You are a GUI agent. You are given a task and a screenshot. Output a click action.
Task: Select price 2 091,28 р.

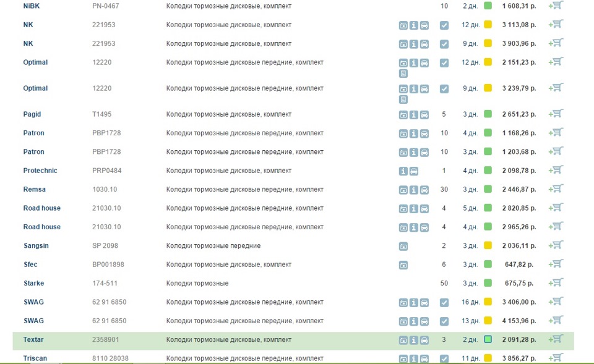click(519, 339)
